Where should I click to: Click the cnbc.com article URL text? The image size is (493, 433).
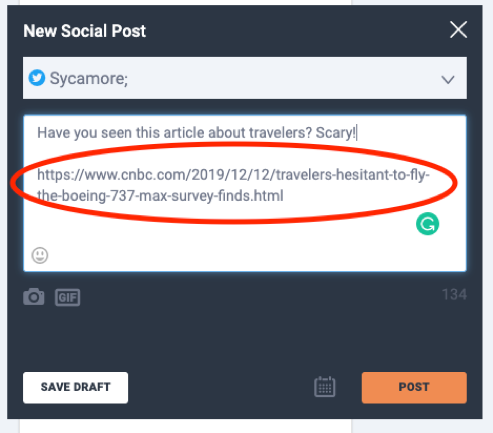click(x=233, y=185)
